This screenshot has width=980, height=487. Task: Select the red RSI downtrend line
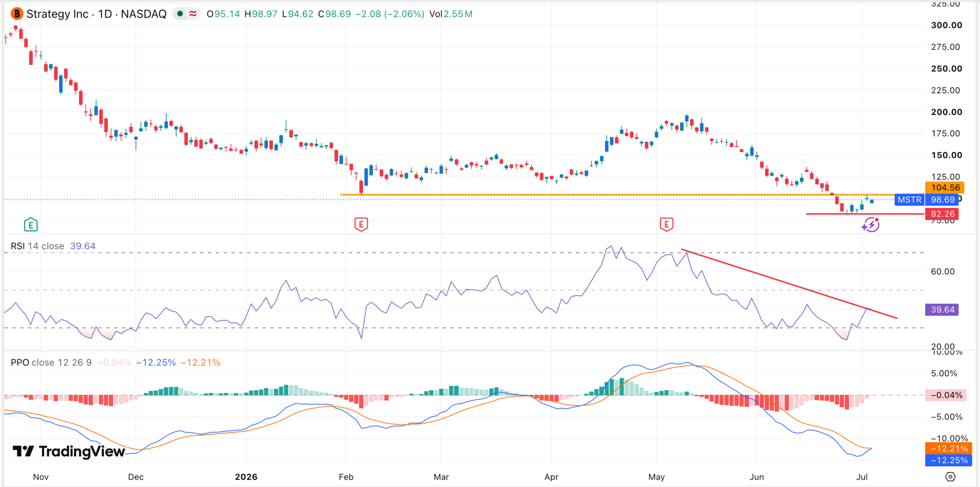[789, 284]
